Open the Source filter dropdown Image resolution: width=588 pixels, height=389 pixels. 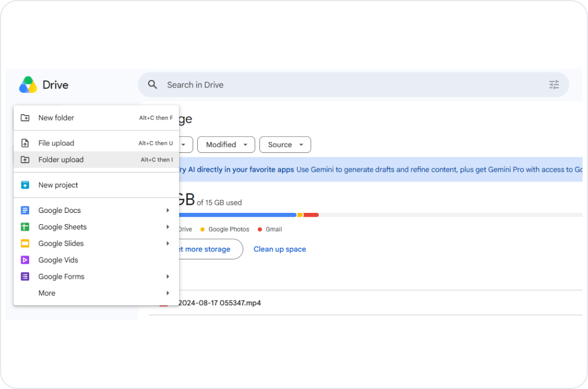285,145
